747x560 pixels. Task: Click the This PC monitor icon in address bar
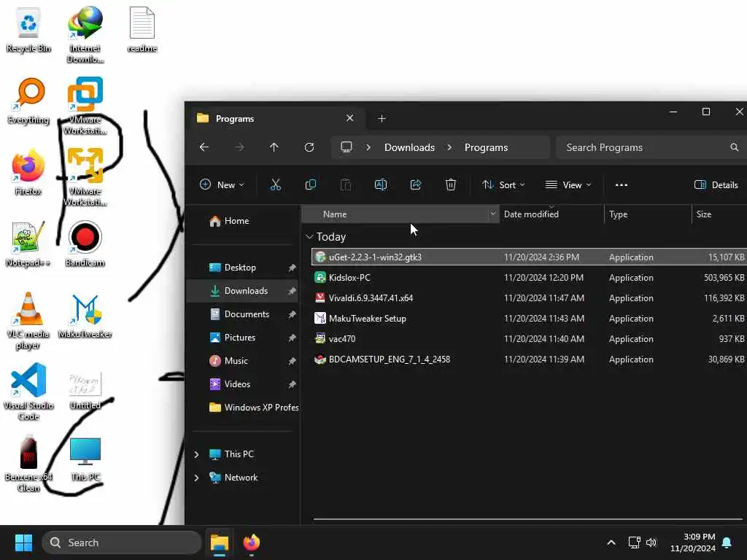[x=347, y=147]
